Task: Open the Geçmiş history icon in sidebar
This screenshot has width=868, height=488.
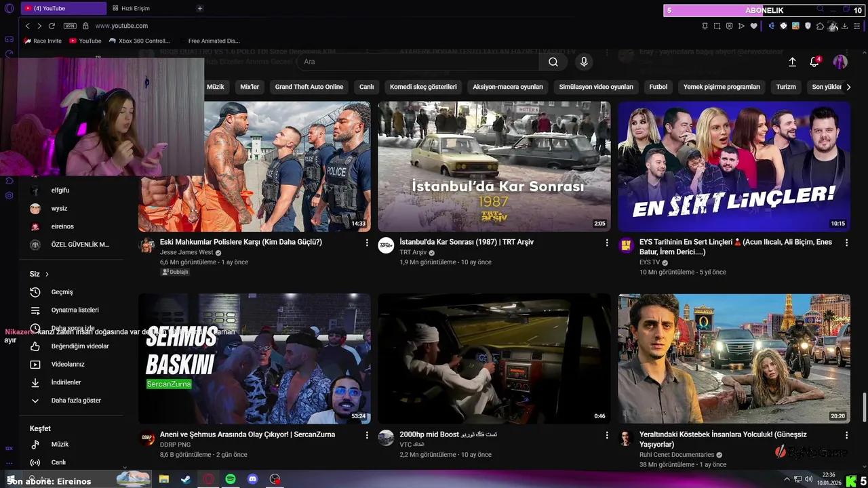Action: [x=35, y=292]
